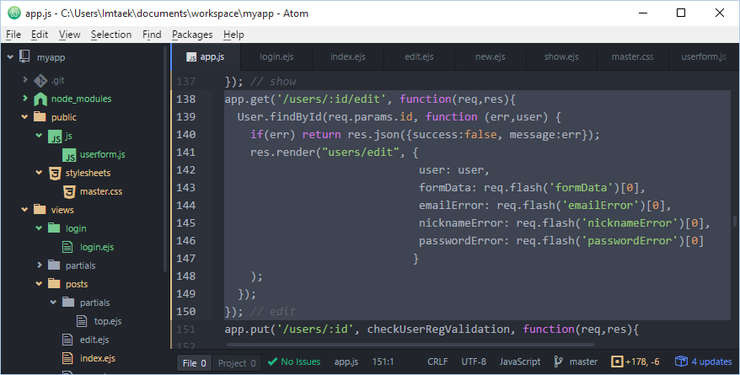The image size is (740, 375).
Task: Open the File menu
Action: [x=13, y=34]
